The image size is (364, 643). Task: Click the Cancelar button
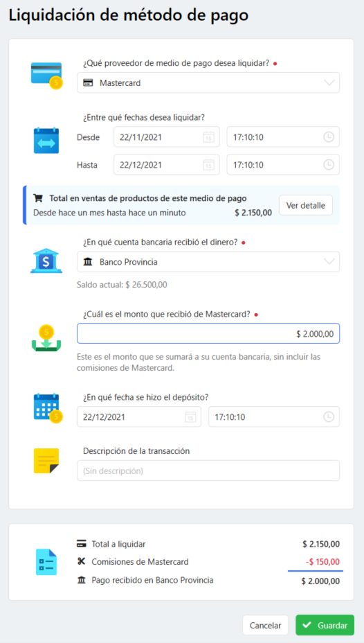click(x=265, y=626)
